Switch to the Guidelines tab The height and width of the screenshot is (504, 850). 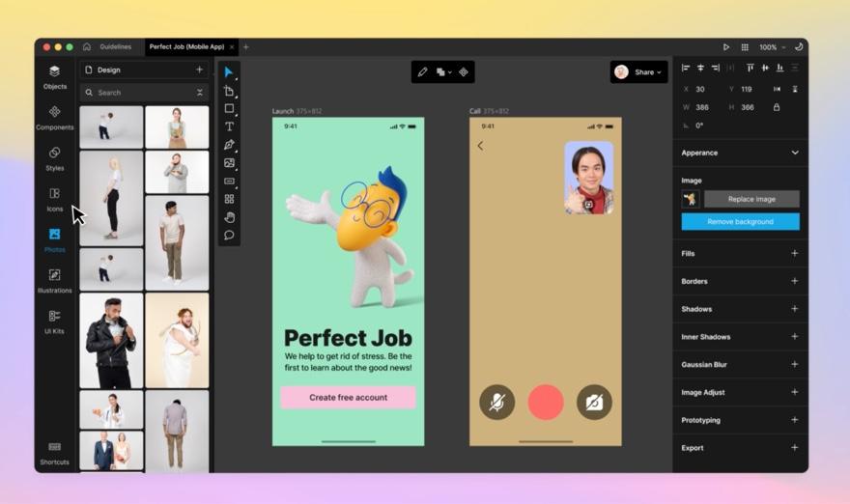[x=115, y=47]
